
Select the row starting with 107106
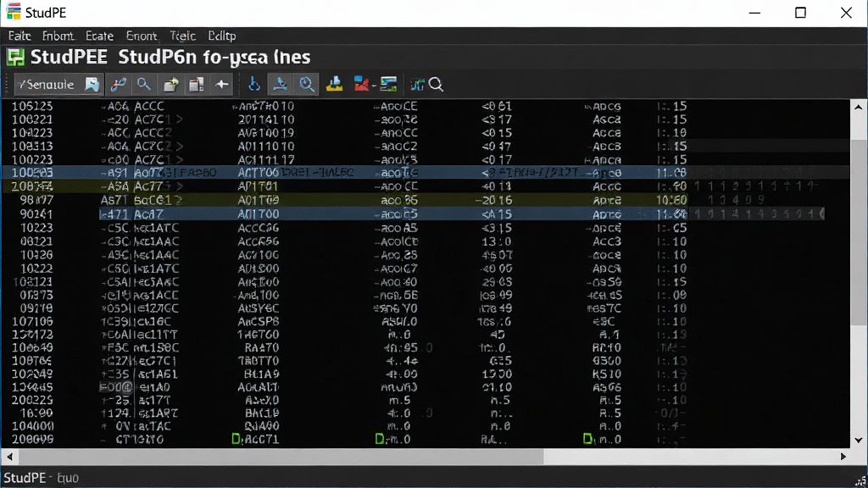pos(426,321)
